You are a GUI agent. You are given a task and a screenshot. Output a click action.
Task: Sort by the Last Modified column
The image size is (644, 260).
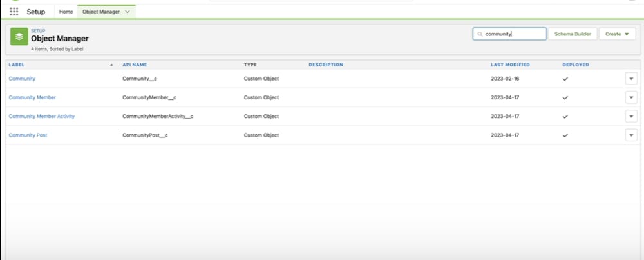(x=510, y=65)
